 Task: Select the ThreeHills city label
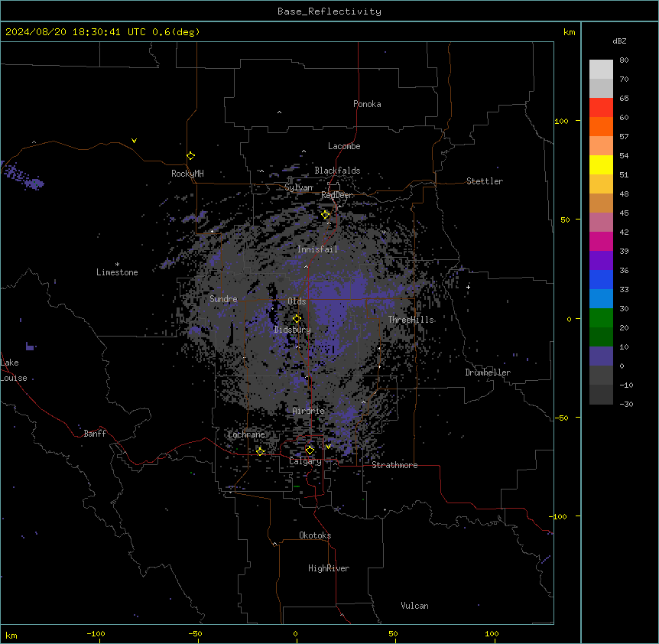[x=411, y=320]
